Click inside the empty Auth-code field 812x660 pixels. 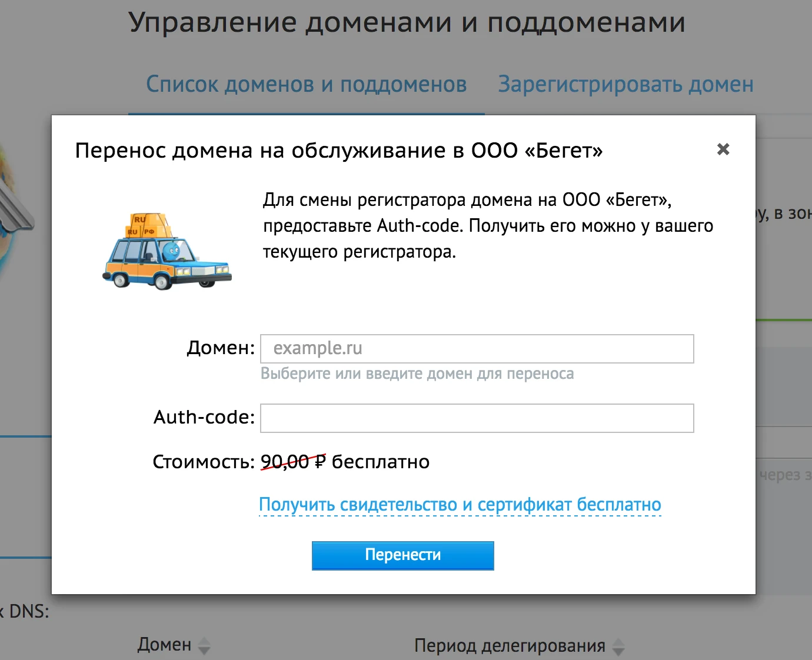pos(477,418)
